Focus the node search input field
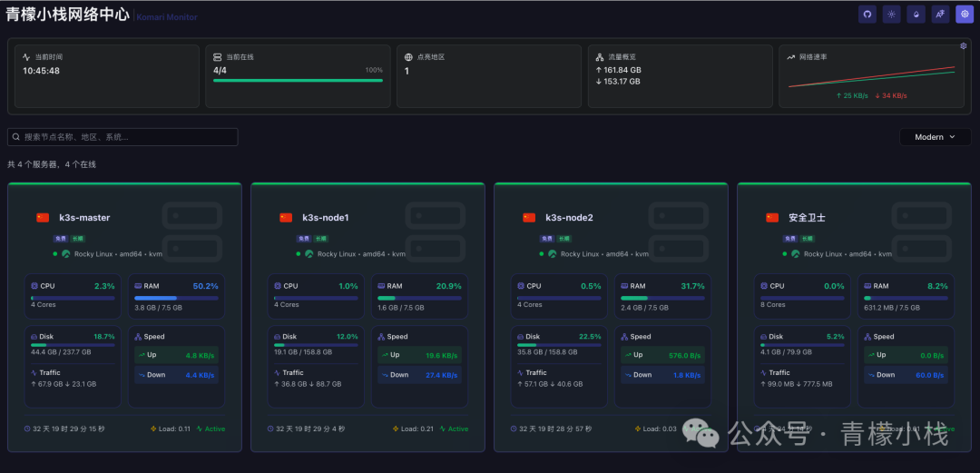Image resolution: width=980 pixels, height=473 pixels. [x=122, y=137]
